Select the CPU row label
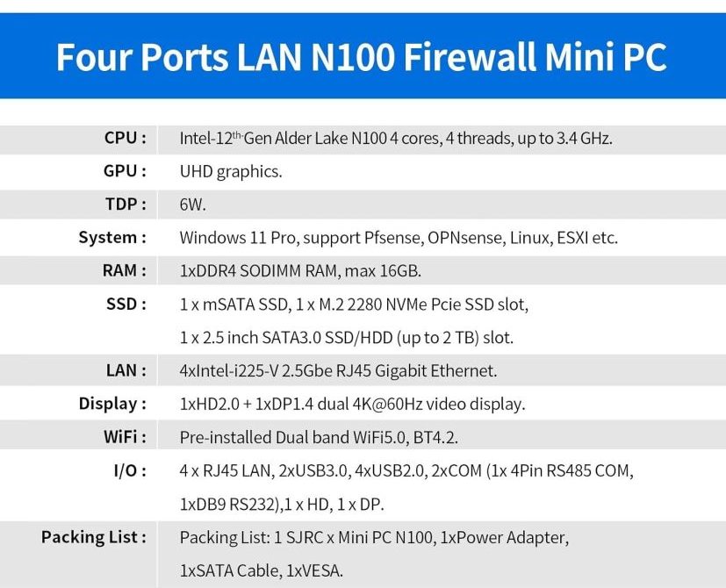 pos(125,138)
